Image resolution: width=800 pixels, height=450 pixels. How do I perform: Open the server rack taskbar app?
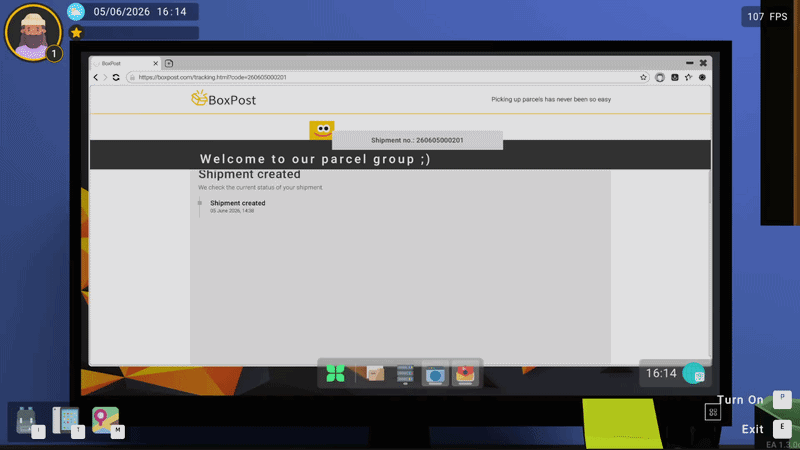[x=405, y=374]
